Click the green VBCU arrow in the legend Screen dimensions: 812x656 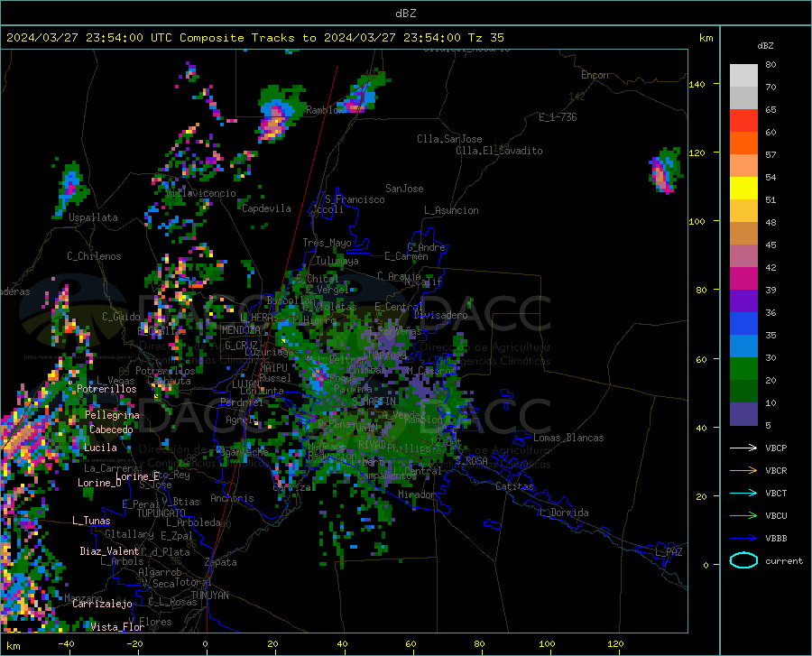pos(743,516)
